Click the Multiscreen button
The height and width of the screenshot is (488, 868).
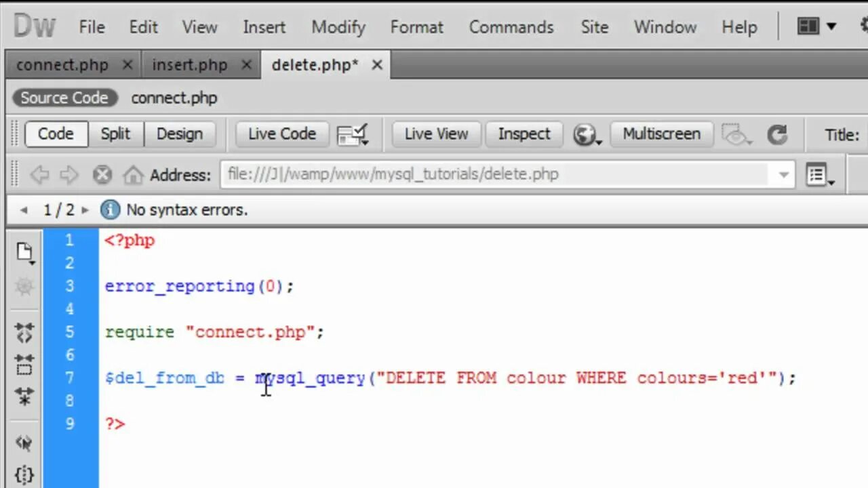[661, 134]
